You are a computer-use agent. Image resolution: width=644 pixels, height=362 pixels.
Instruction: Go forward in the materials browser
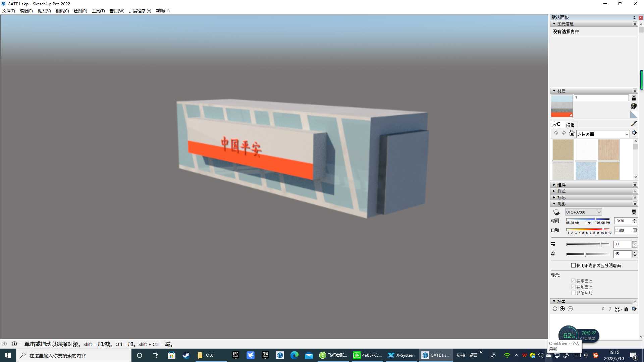click(x=564, y=133)
